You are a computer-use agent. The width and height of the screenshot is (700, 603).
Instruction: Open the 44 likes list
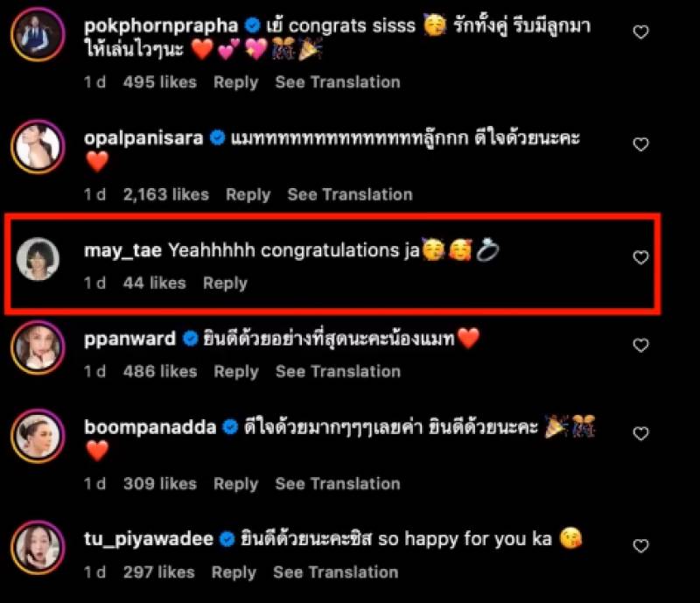[155, 283]
